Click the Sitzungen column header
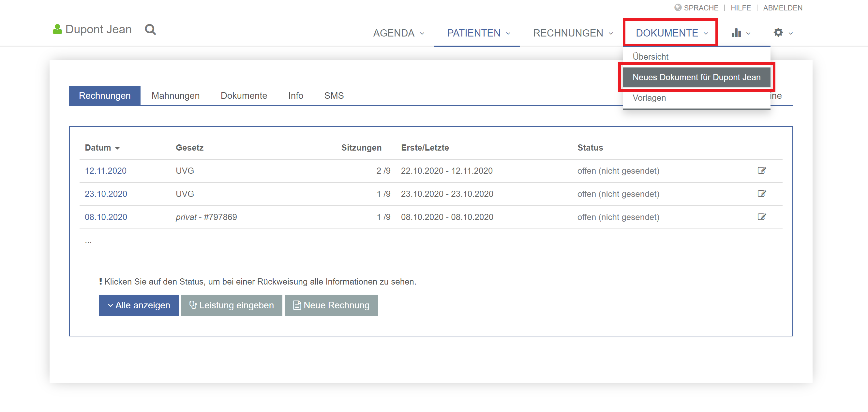The image size is (868, 412). click(361, 148)
